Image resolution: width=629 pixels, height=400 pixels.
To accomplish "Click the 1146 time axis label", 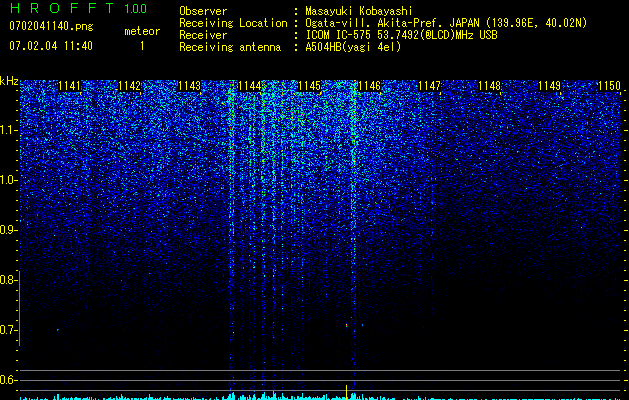I will (x=369, y=86).
